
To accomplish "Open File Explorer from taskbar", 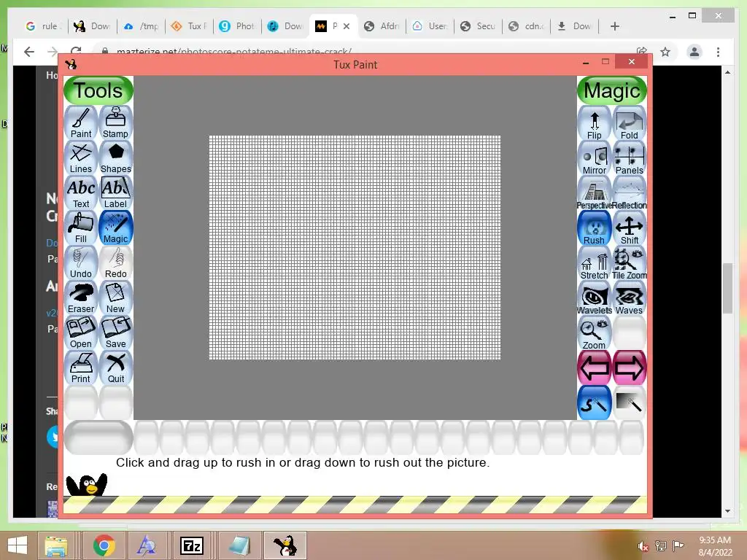I will pyautogui.click(x=55, y=545).
